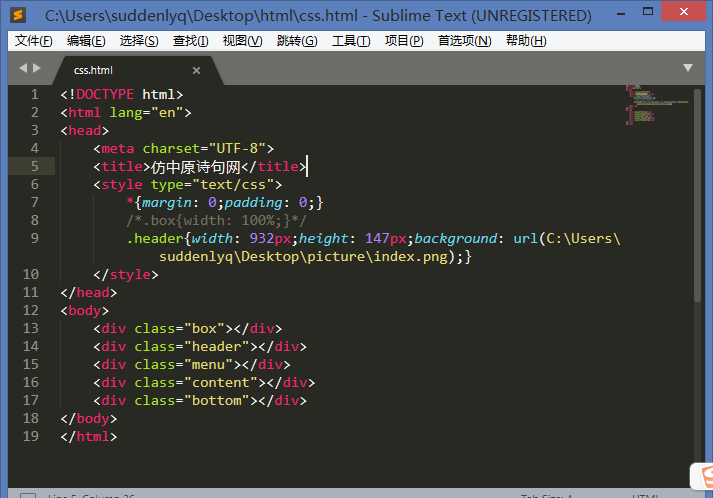Image resolution: width=713 pixels, height=498 pixels.
Task: Open the 查找(I) menu
Action: 190,41
